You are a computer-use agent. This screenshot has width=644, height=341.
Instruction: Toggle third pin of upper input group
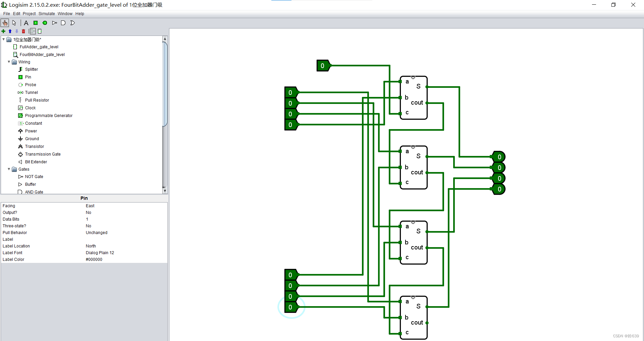click(290, 114)
